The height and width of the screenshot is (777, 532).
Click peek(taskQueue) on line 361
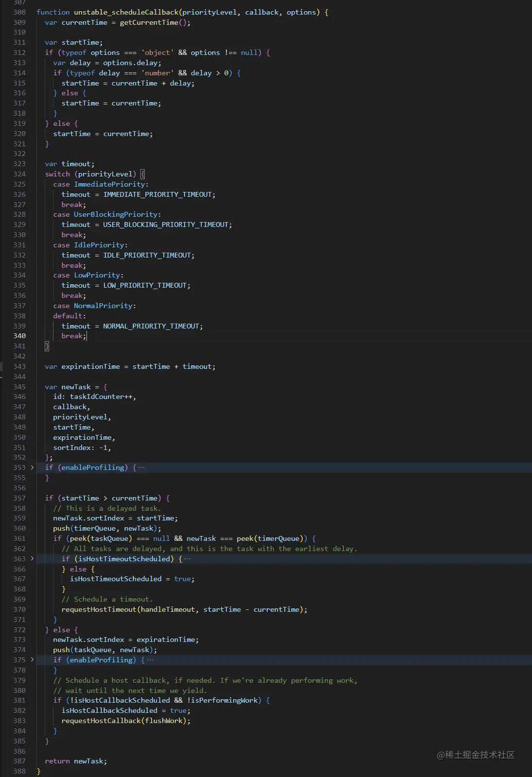[x=101, y=538]
